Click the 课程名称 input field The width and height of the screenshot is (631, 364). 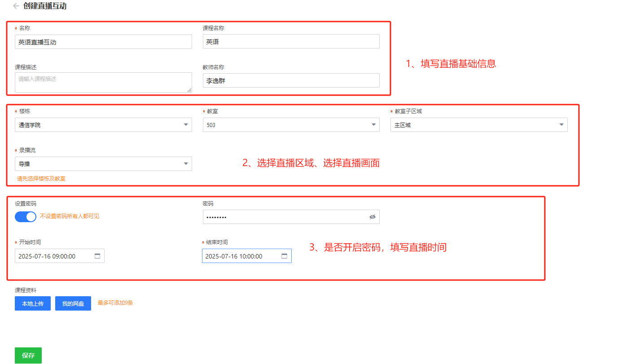(x=291, y=42)
